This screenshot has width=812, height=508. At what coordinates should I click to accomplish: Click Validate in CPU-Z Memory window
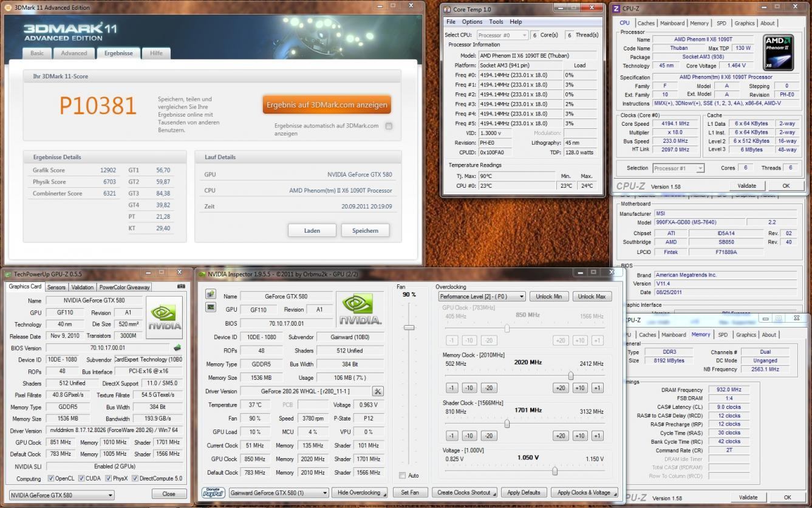[x=748, y=497]
